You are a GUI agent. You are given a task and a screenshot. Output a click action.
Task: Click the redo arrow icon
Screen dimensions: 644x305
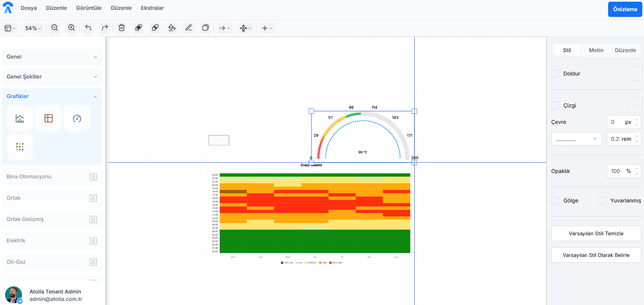coord(105,28)
